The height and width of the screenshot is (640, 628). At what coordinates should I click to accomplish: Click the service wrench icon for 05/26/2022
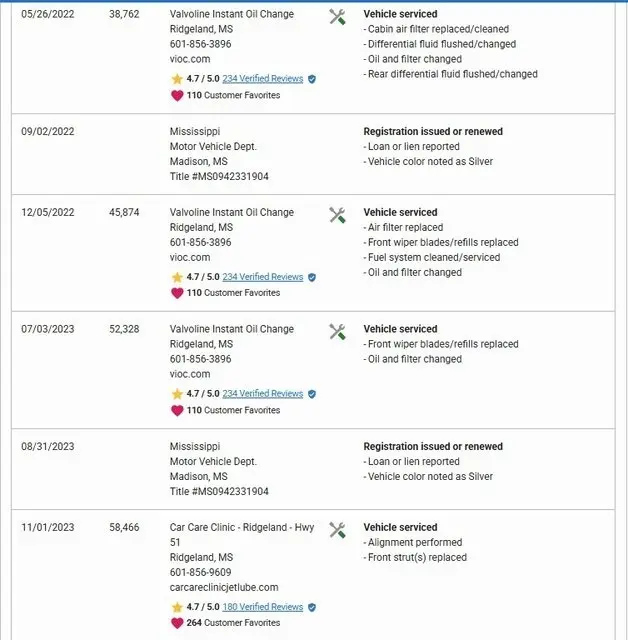click(x=337, y=17)
